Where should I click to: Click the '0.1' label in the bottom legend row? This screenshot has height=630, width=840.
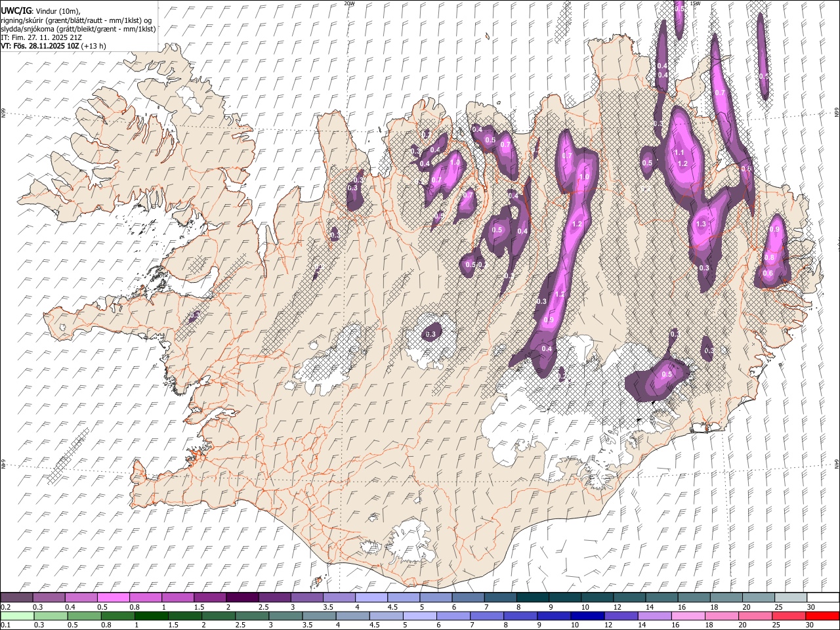click(5, 625)
